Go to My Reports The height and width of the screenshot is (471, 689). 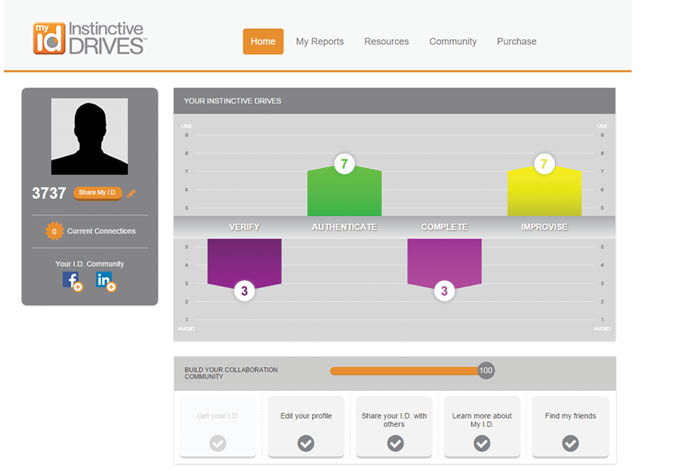click(x=320, y=41)
